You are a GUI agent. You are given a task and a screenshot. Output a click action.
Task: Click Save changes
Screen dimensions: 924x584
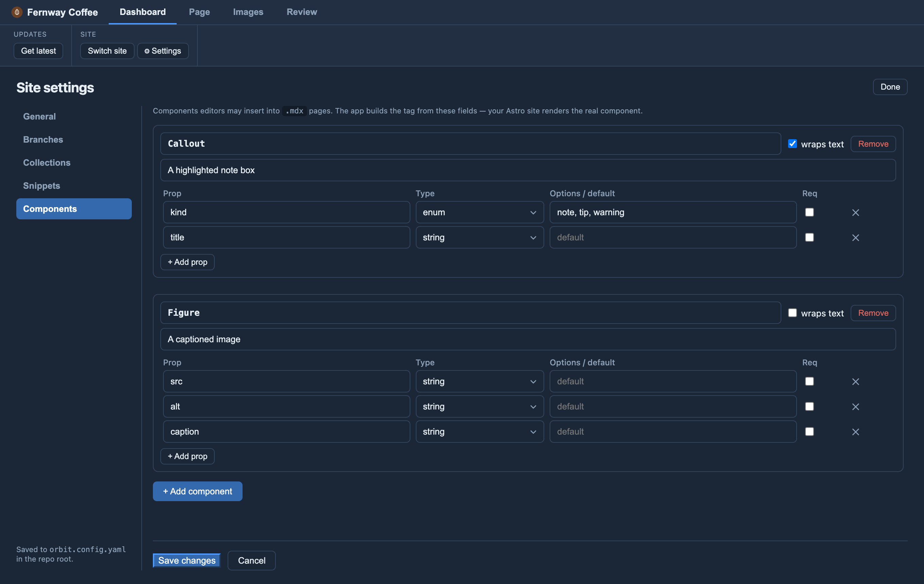187,561
